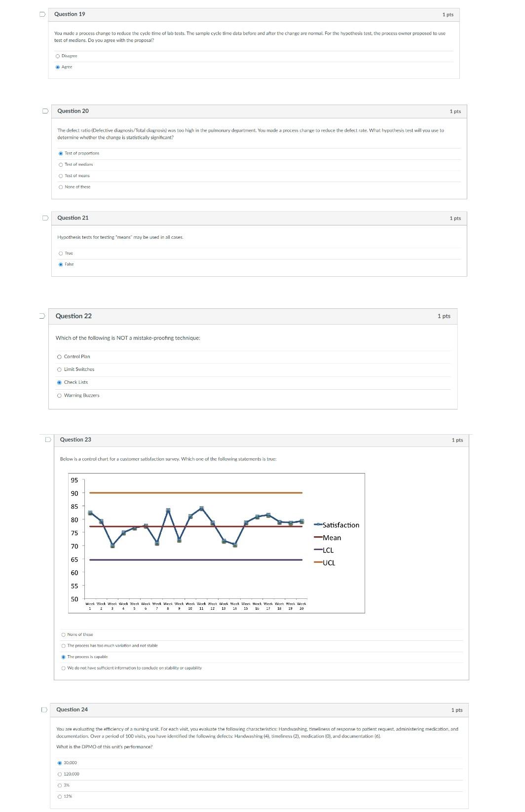The height and width of the screenshot is (812, 525).
Task: Flag Question 24 using its bookmark icon
Action: coord(44,709)
